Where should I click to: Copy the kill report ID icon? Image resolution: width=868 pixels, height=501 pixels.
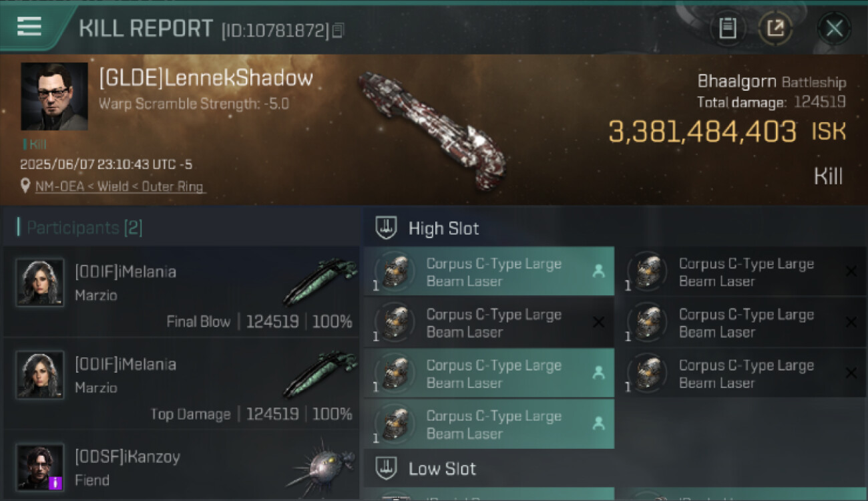point(338,30)
